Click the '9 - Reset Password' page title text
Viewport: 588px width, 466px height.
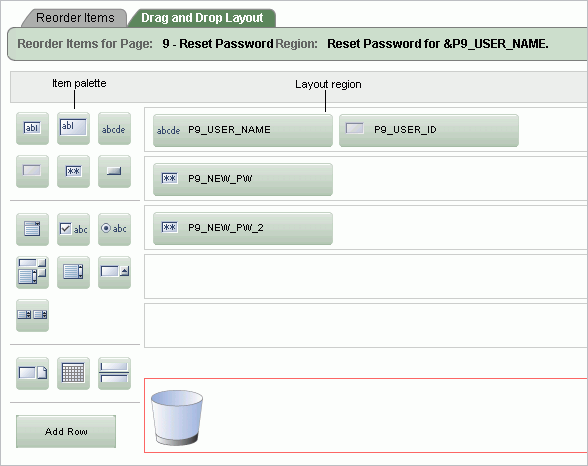tap(218, 44)
